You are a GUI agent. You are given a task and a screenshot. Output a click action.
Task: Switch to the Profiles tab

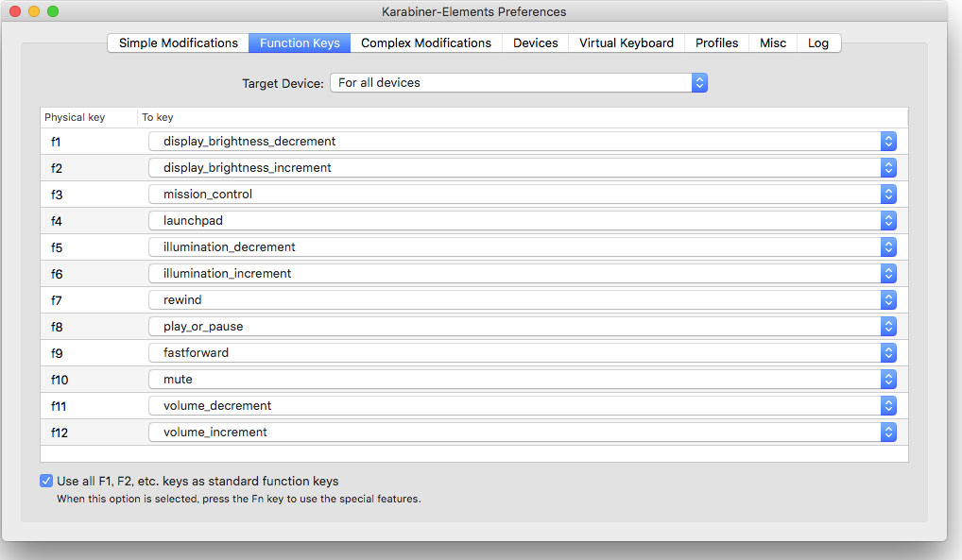(x=716, y=42)
